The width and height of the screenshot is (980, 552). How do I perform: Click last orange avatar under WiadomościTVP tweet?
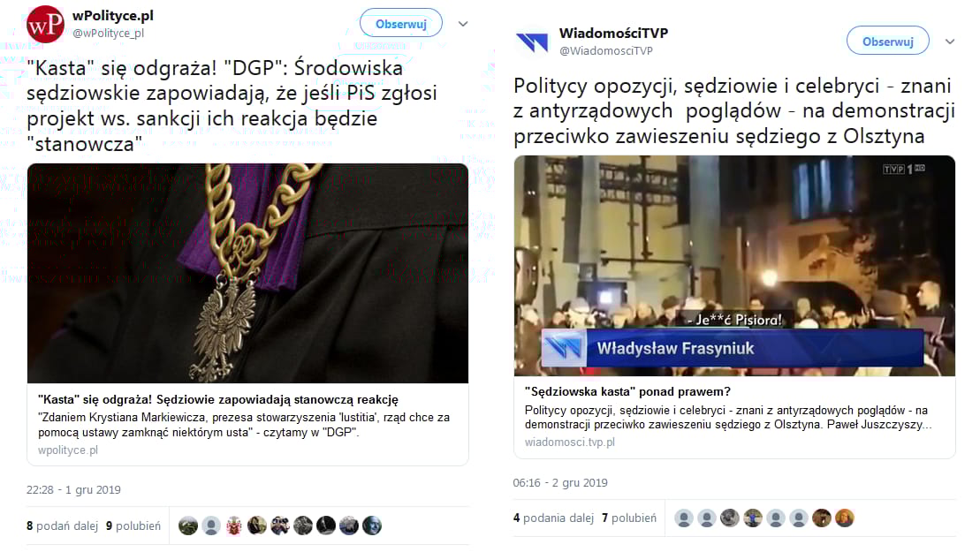[845, 518]
